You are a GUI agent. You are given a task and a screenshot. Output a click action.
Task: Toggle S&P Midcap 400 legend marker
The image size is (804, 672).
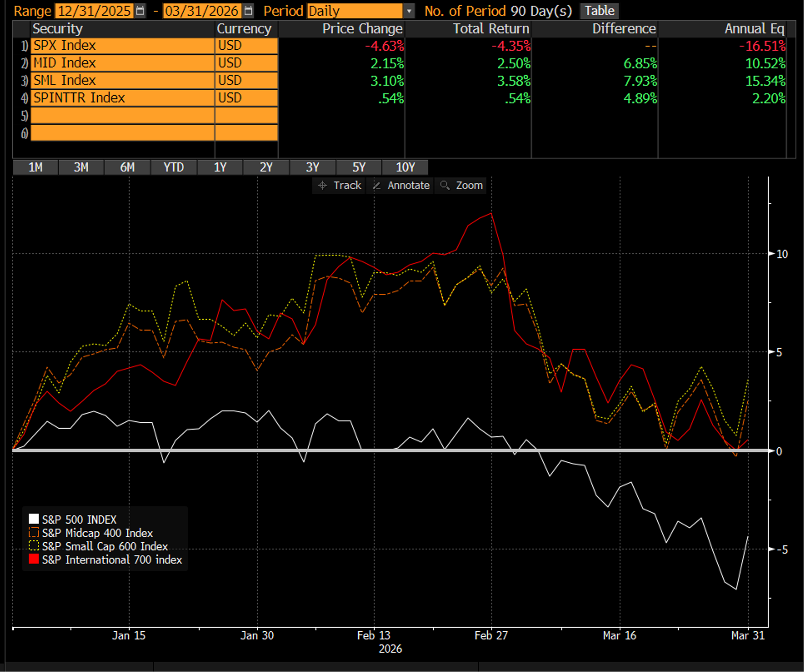(x=34, y=532)
